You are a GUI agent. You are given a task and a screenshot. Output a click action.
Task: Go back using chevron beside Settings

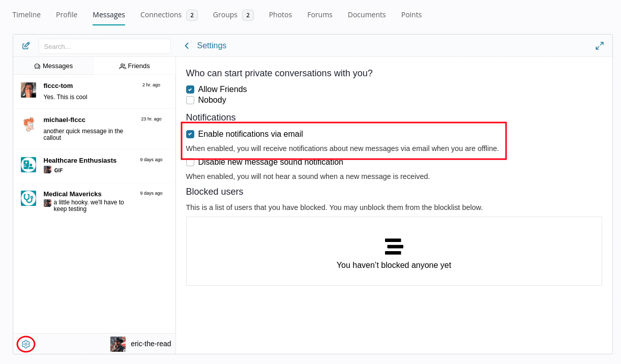(x=187, y=45)
